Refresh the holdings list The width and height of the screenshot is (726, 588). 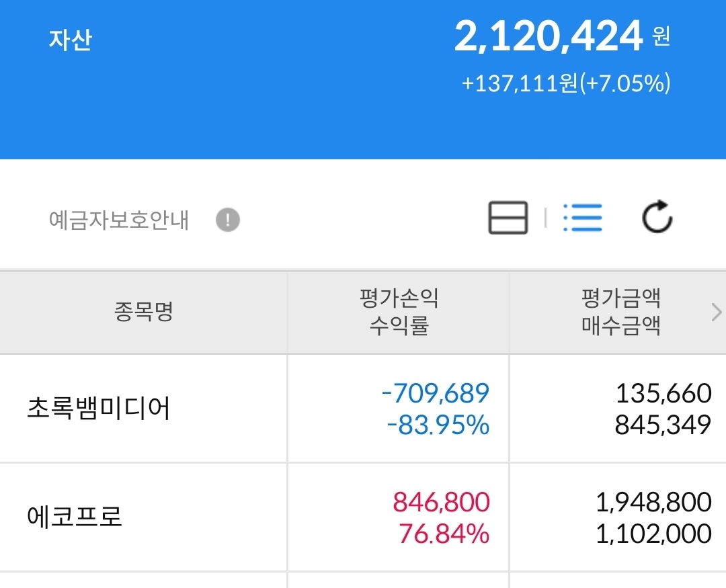coord(657,217)
